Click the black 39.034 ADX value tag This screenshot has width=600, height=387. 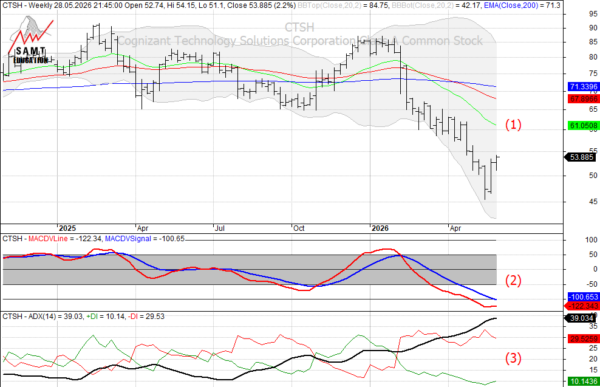tap(581, 318)
